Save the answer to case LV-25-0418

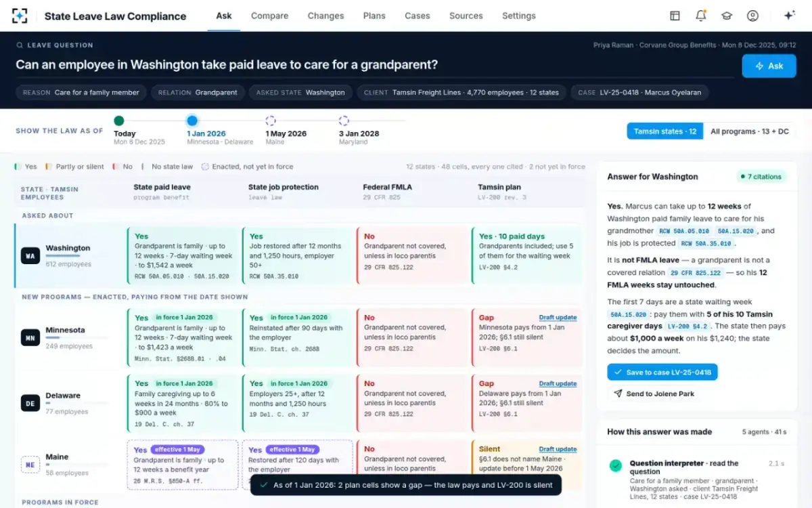(662, 372)
